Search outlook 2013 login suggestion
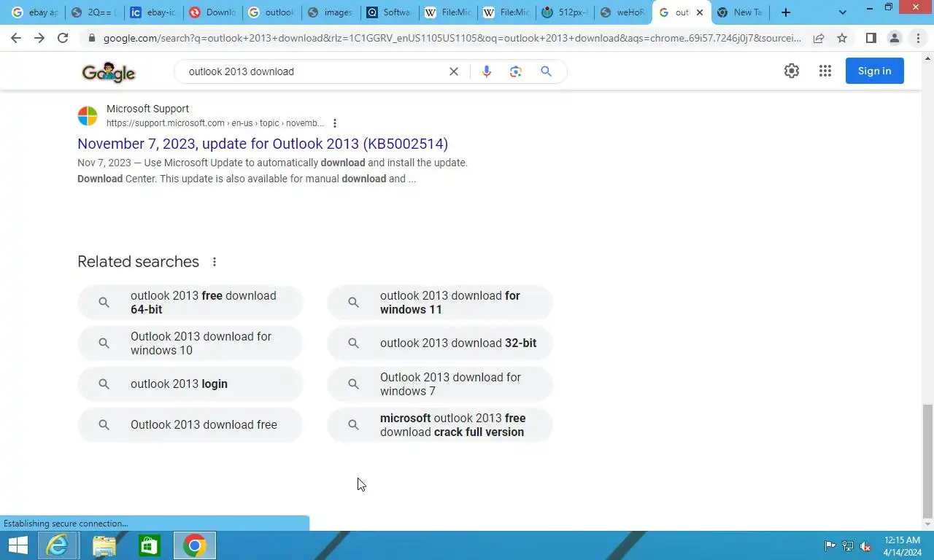Screen dimensions: 934x560 190,384
